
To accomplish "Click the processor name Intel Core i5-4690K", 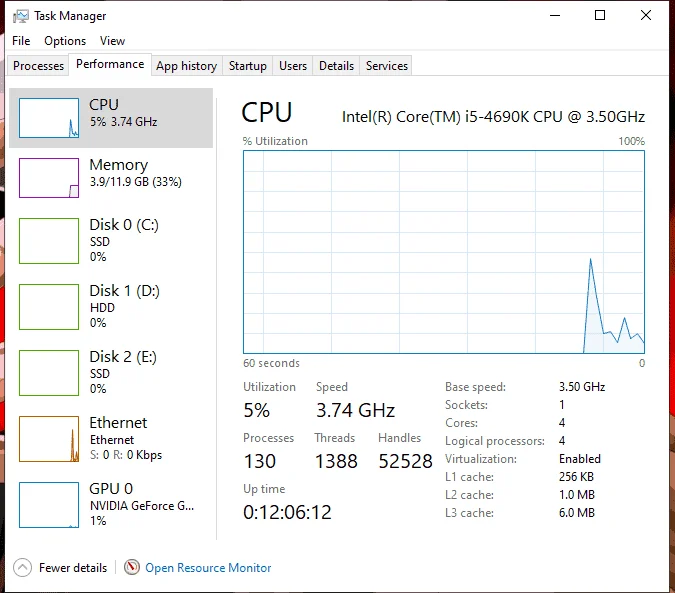I will (x=493, y=117).
